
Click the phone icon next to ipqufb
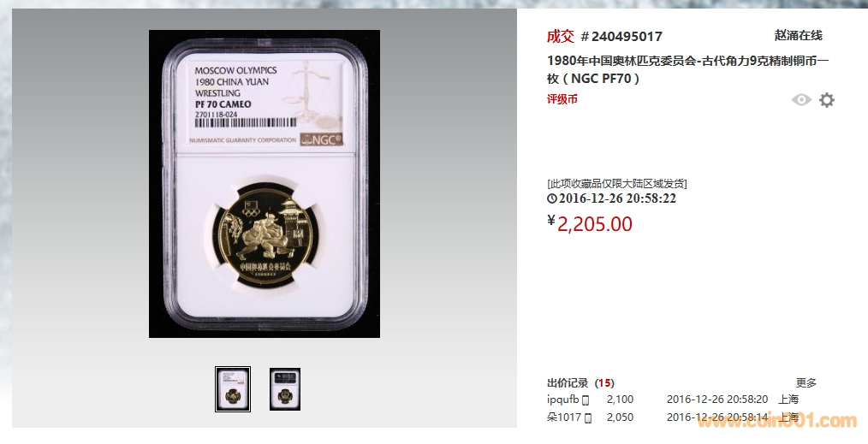coord(586,400)
